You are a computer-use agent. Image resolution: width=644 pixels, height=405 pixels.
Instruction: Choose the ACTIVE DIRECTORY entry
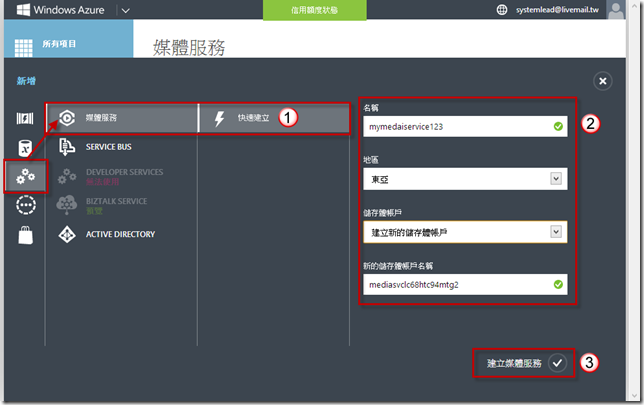tap(120, 235)
